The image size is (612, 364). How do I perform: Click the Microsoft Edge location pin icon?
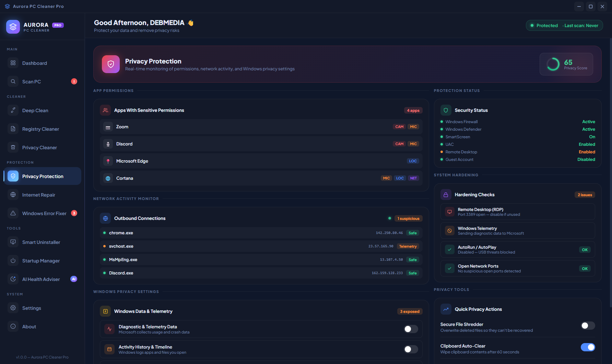coord(108,161)
